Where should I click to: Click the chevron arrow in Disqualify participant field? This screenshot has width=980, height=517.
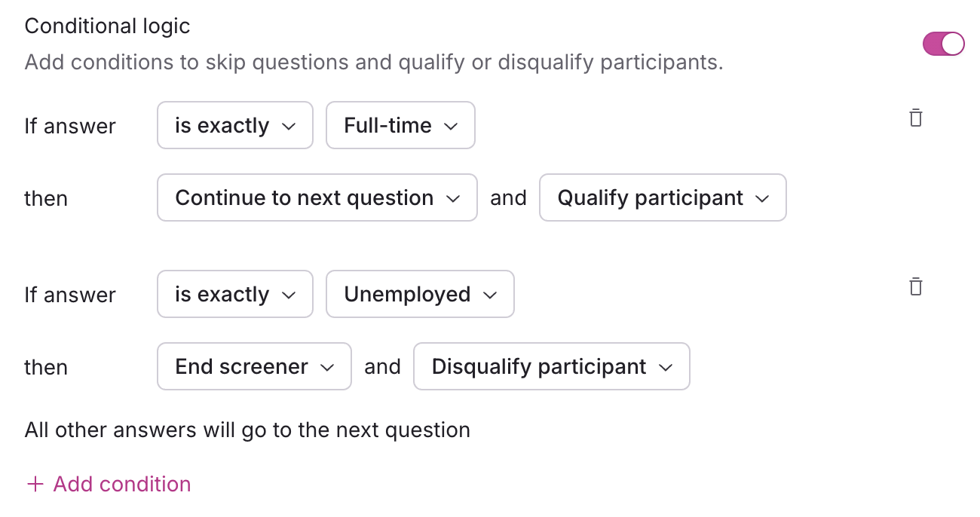665,367
